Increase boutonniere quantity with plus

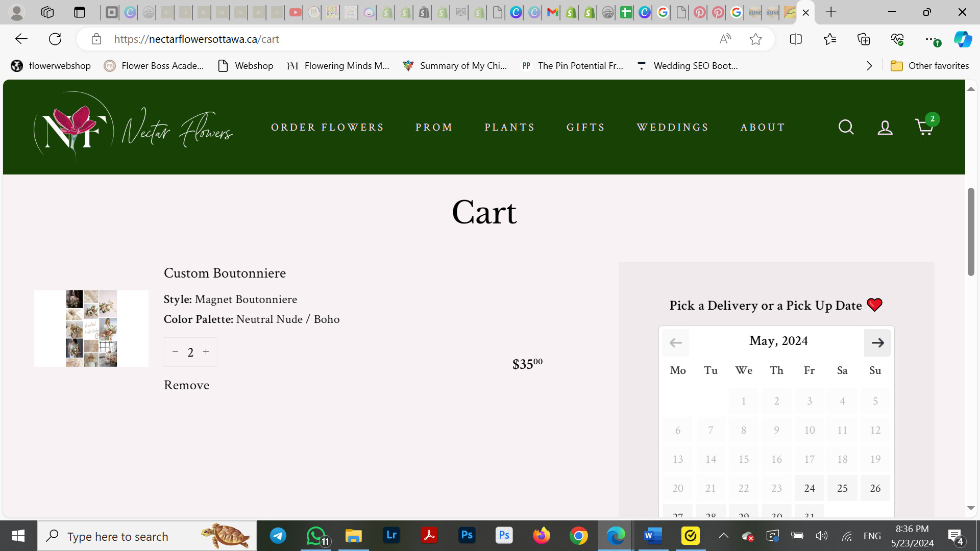(206, 352)
